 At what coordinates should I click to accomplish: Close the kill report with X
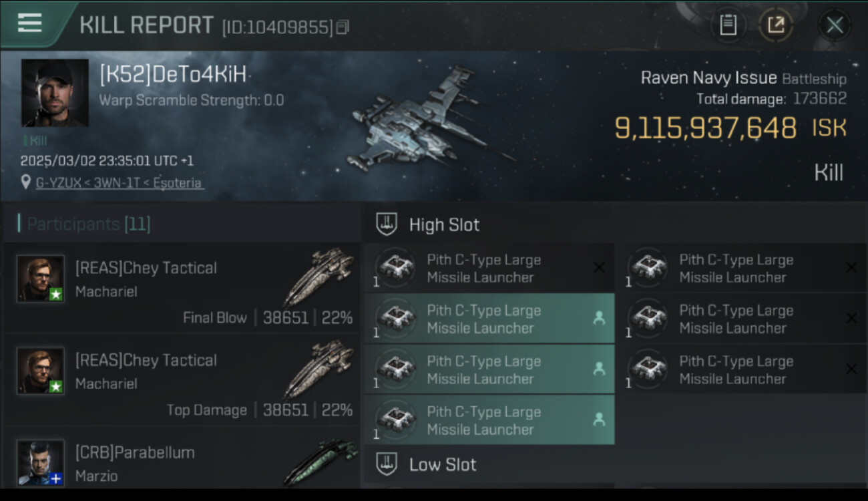point(834,25)
